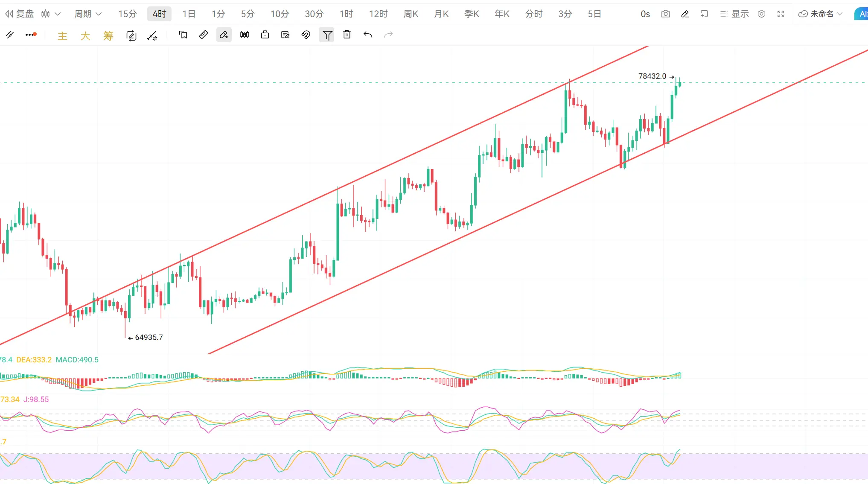The height and width of the screenshot is (484, 868).
Task: Switch to the 1日 timeframe tab
Action: 188,14
